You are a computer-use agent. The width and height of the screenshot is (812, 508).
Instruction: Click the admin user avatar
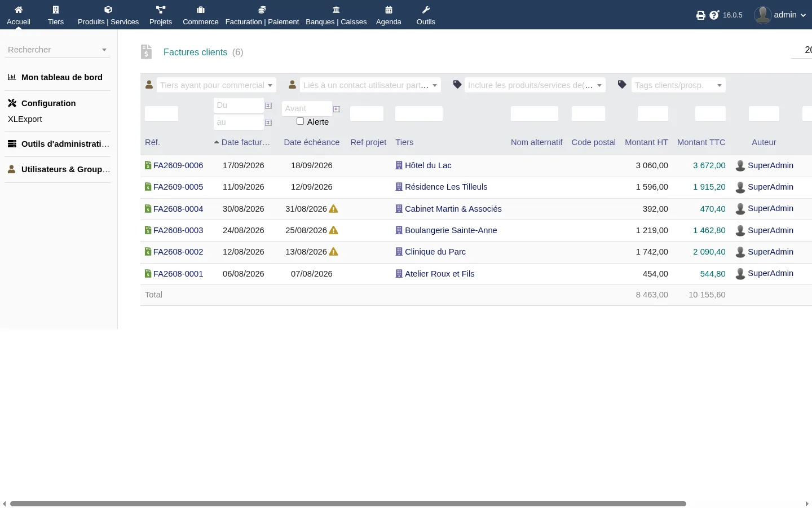763,15
